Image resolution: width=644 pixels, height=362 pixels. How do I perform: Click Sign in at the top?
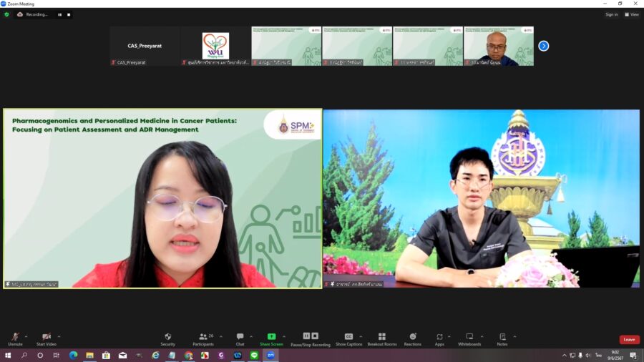(x=611, y=14)
